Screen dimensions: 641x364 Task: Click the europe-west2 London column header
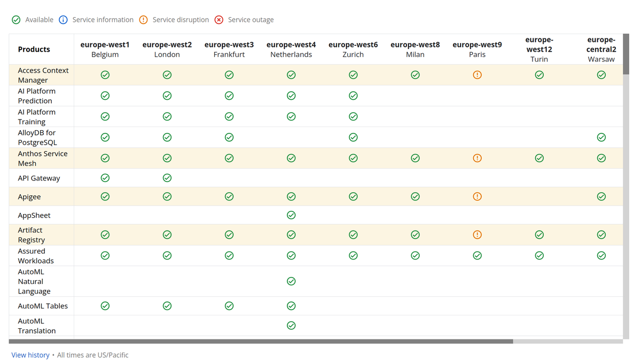[x=167, y=50]
